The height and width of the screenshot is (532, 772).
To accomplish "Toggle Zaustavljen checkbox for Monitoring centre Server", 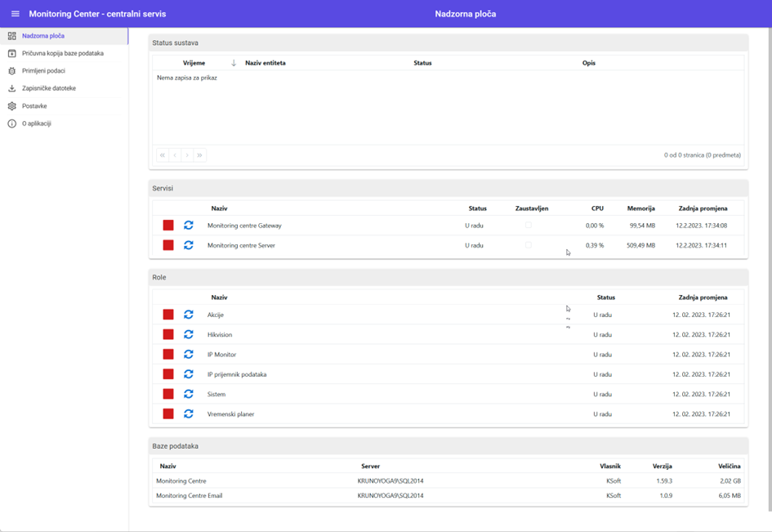I will (x=528, y=245).
